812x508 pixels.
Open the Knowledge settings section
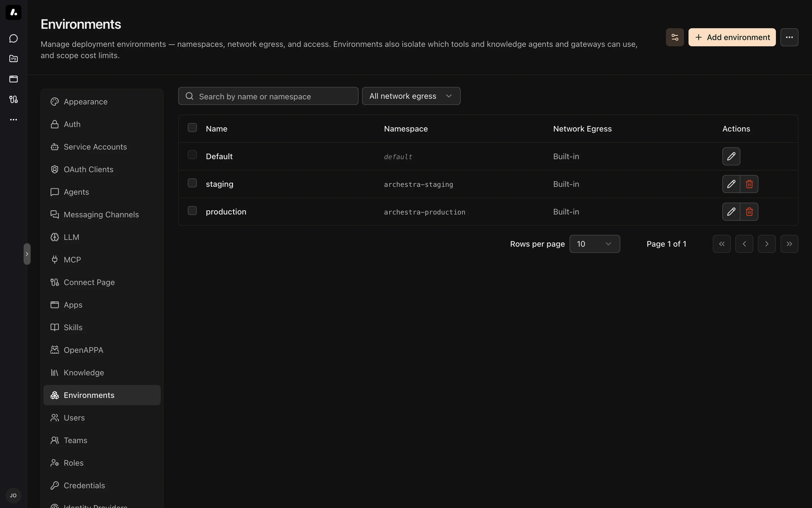pyautogui.click(x=102, y=373)
